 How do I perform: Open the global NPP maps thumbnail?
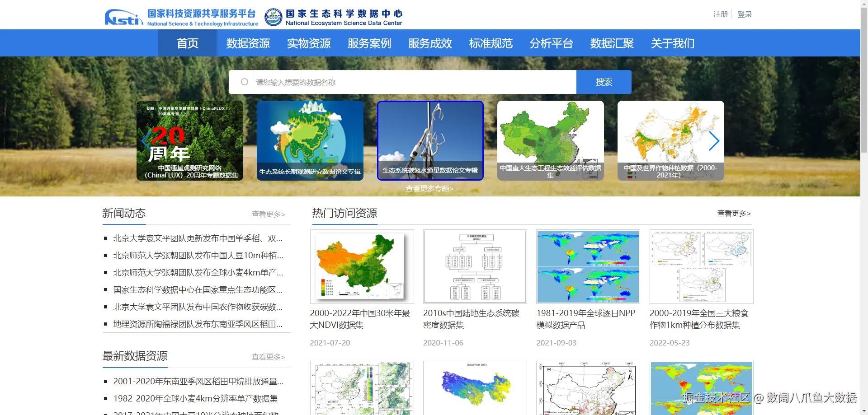pos(588,266)
